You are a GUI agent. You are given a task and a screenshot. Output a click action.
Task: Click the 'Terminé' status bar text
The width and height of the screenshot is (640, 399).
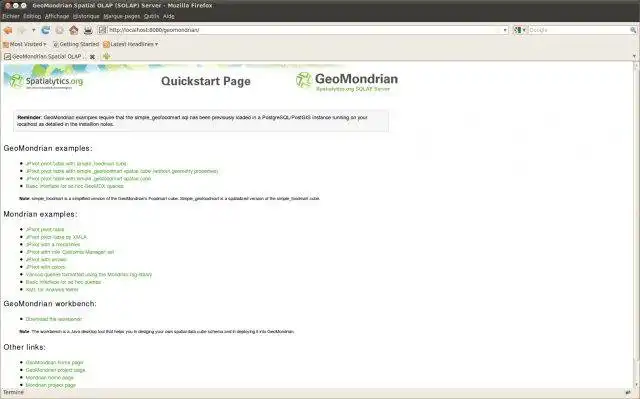tap(13, 392)
